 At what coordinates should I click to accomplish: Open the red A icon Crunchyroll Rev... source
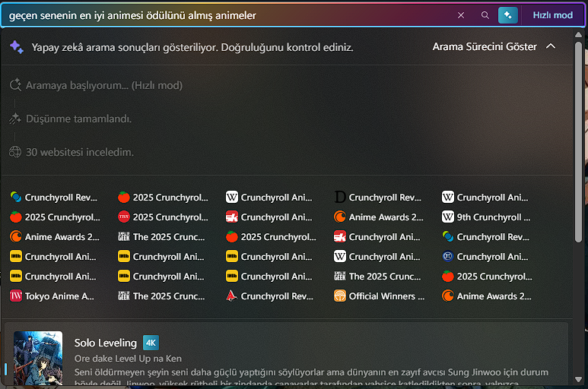click(269, 296)
